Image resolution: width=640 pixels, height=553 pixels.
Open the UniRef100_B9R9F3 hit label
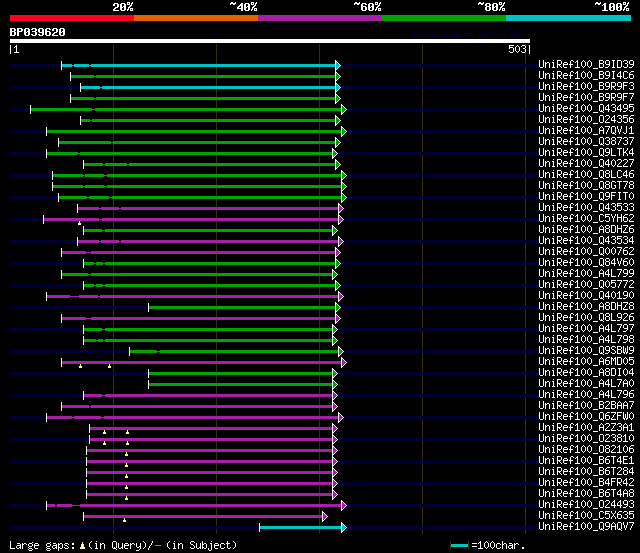[x=586, y=87]
